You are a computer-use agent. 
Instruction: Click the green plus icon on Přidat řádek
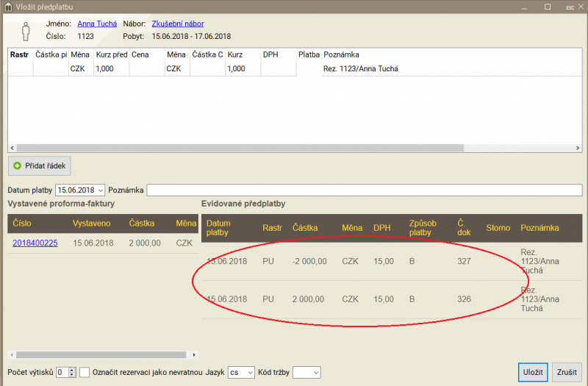pos(18,165)
